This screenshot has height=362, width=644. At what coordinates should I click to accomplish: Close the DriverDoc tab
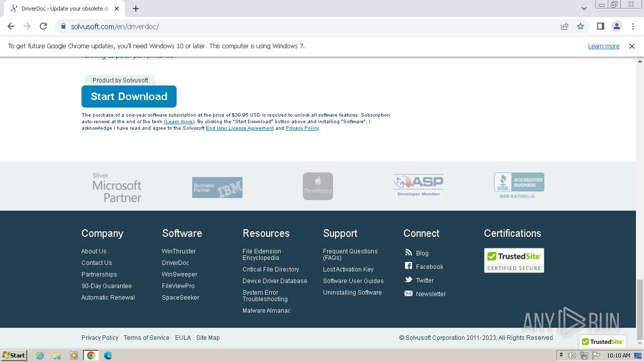(x=117, y=9)
